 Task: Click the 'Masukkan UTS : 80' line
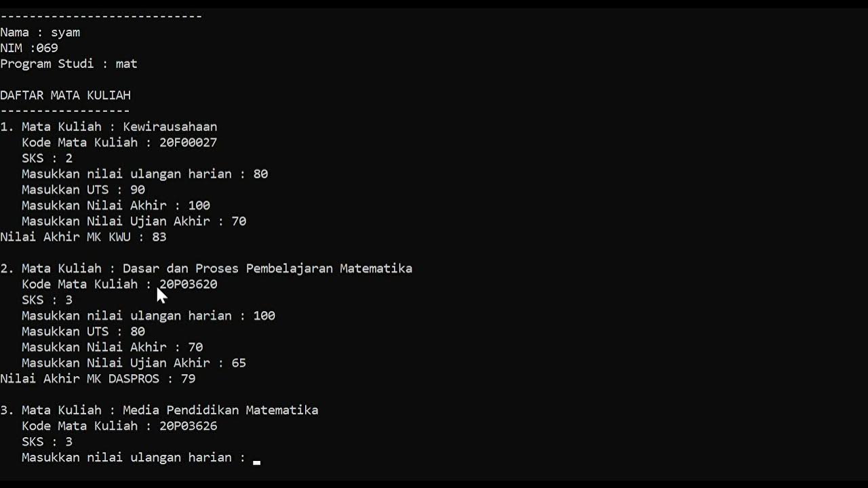[x=83, y=331]
